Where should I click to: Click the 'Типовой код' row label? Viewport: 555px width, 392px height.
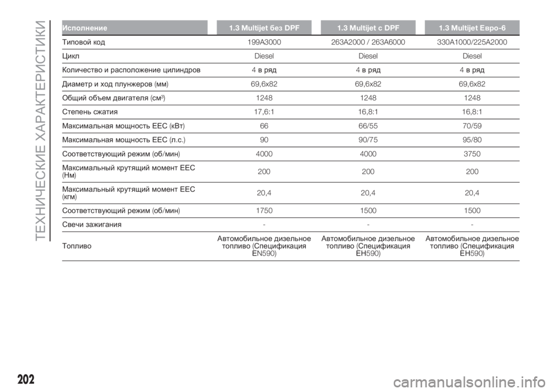[83, 42]
